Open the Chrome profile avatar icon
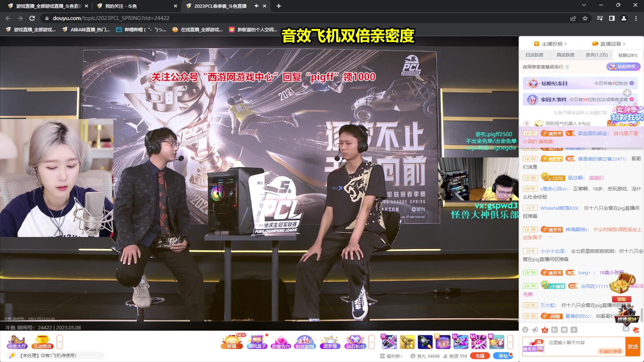 [x=624, y=18]
